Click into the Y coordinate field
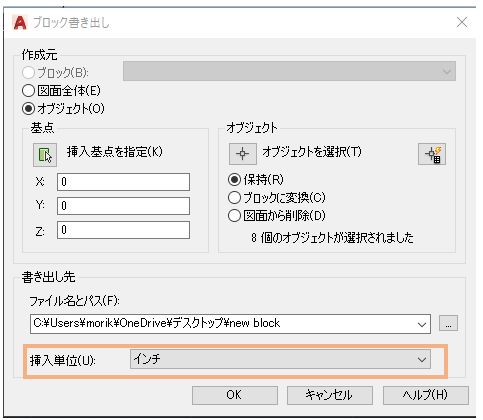 [x=123, y=206]
